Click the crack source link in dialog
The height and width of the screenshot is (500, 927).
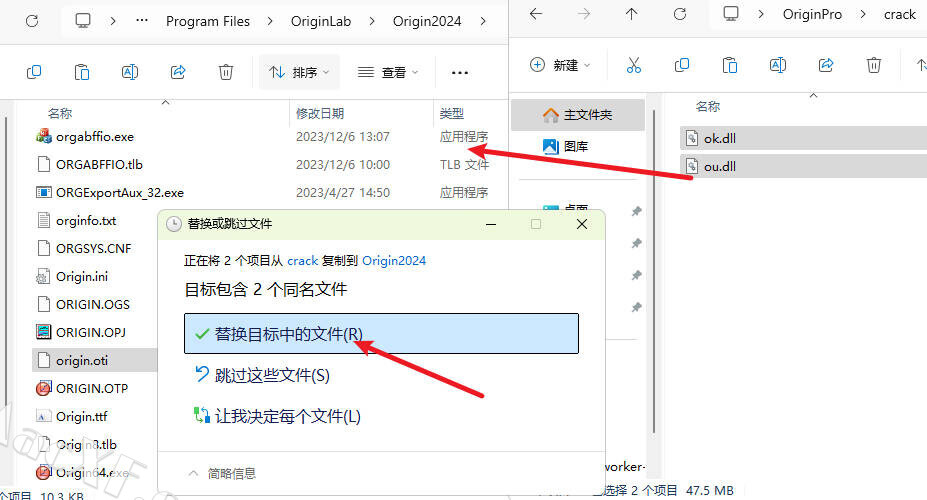point(303,261)
